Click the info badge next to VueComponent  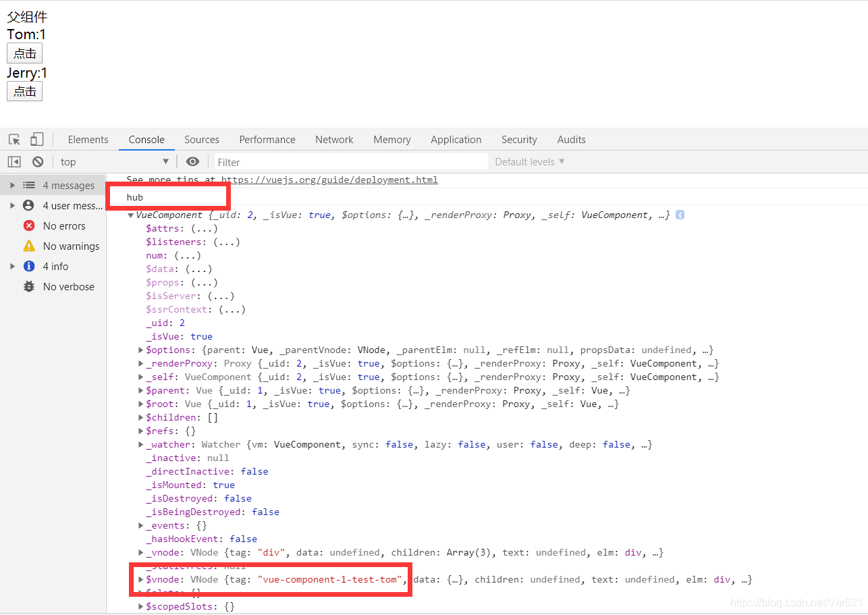pyautogui.click(x=680, y=215)
